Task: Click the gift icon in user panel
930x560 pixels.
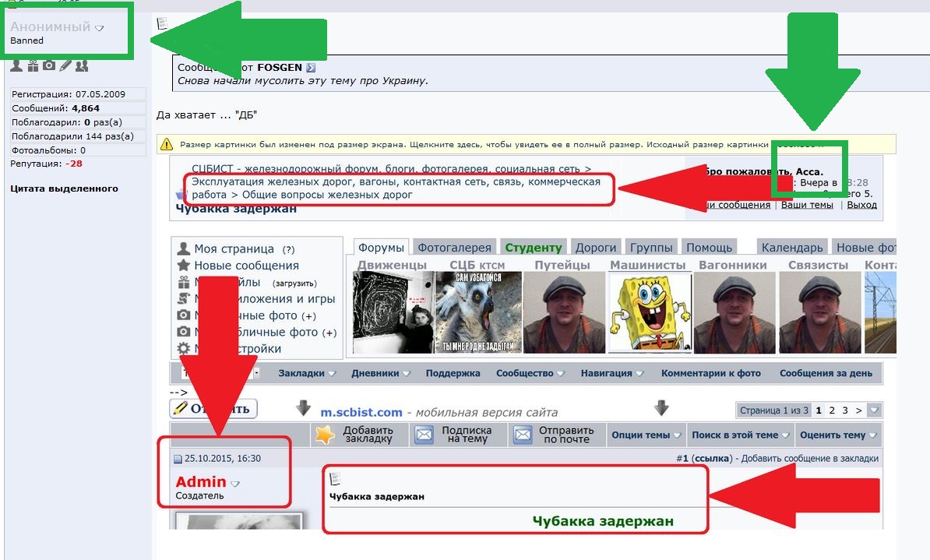Action: [x=33, y=66]
